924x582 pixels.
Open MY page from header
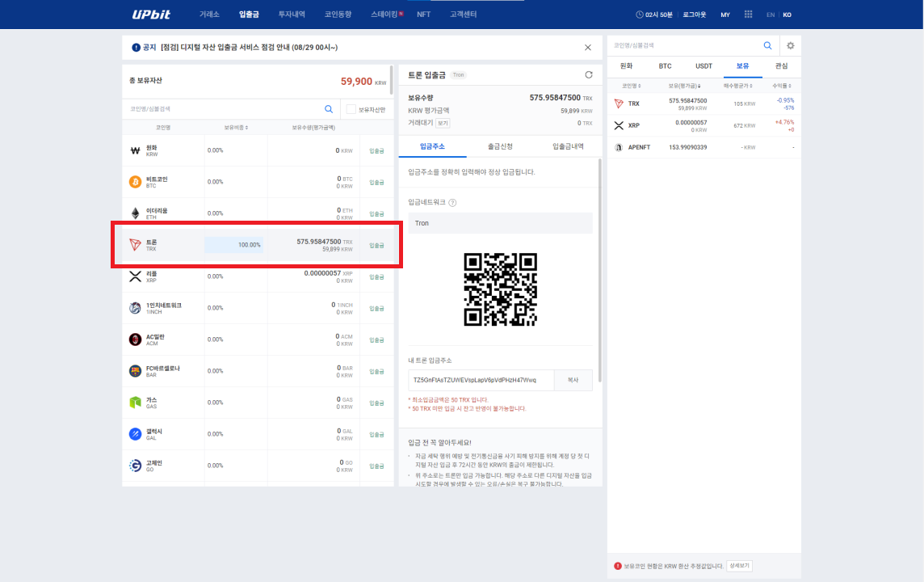pyautogui.click(x=725, y=15)
